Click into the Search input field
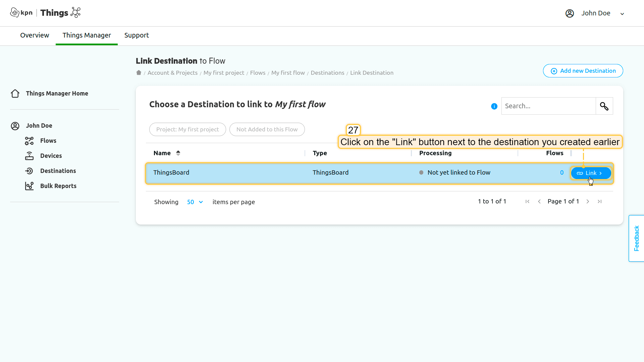Viewport: 644px width, 362px height. pos(548,106)
